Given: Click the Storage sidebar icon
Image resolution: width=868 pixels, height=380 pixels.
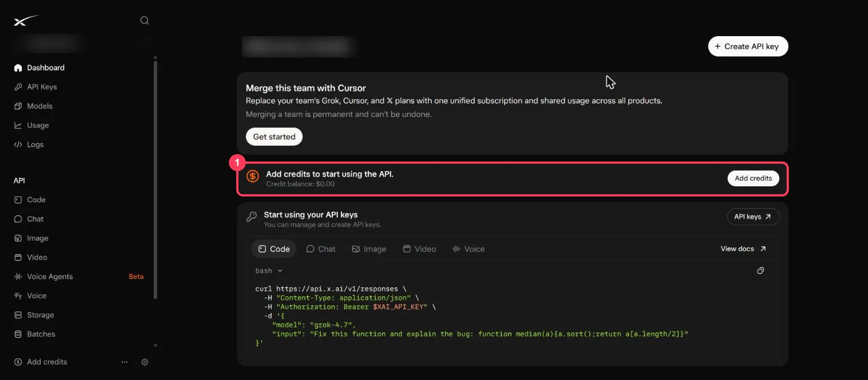Looking at the screenshot, I should coord(18,315).
